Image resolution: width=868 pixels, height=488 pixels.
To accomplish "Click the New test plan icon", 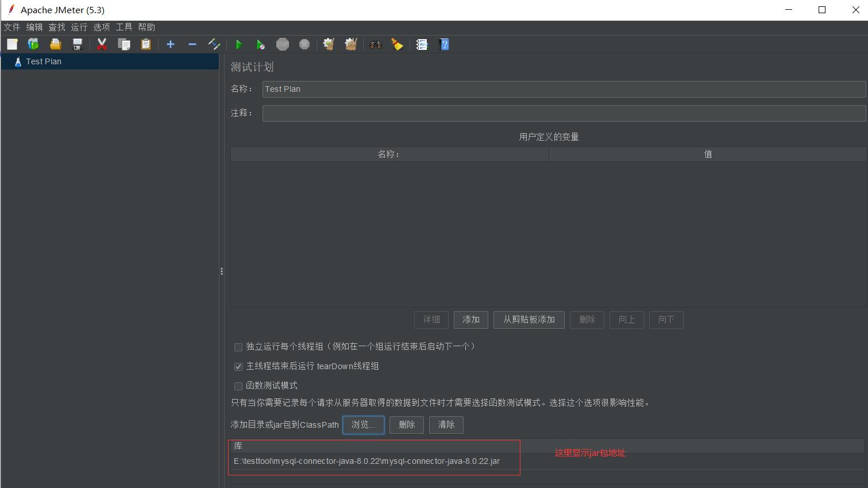I will 12,44.
